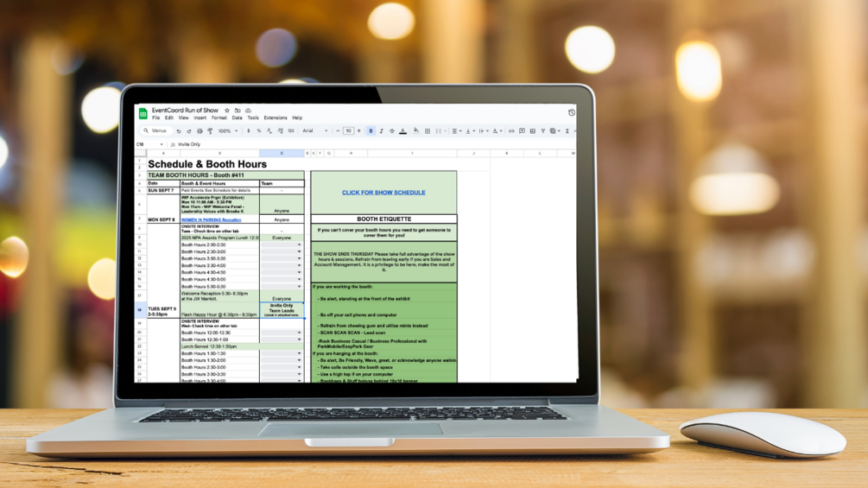868x488 pixels.
Task: Open team dropdown for Booth Hours 2:00-2:30
Action: [300, 244]
